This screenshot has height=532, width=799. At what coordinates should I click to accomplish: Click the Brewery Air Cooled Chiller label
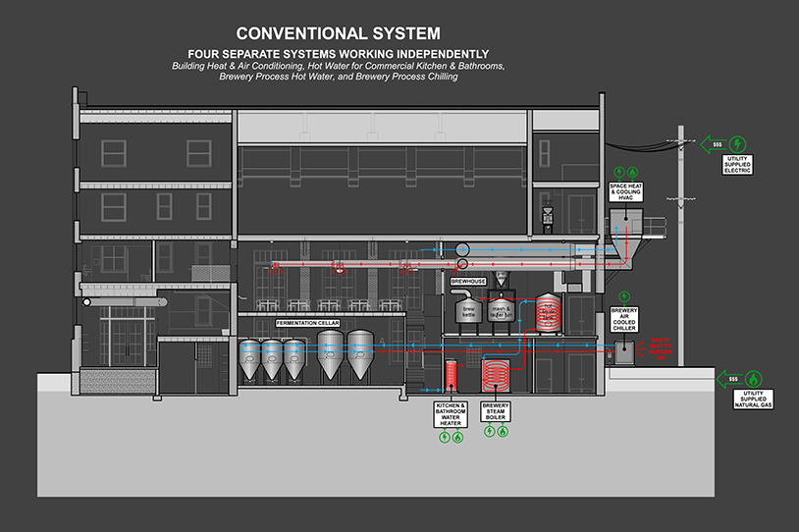[624, 318]
